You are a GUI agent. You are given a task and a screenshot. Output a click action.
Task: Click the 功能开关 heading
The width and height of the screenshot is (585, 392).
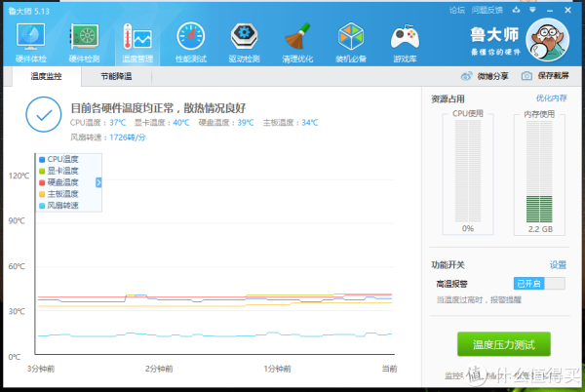coord(448,265)
